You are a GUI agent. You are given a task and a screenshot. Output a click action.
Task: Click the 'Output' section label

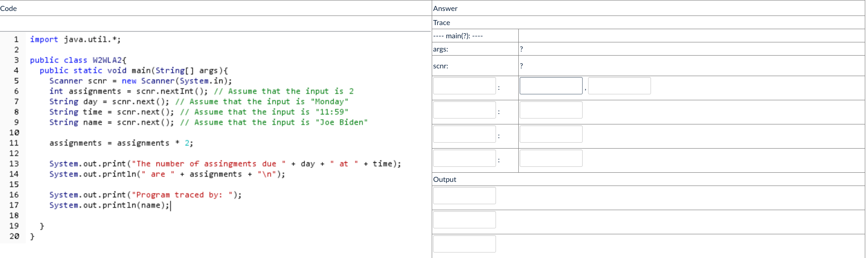444,179
